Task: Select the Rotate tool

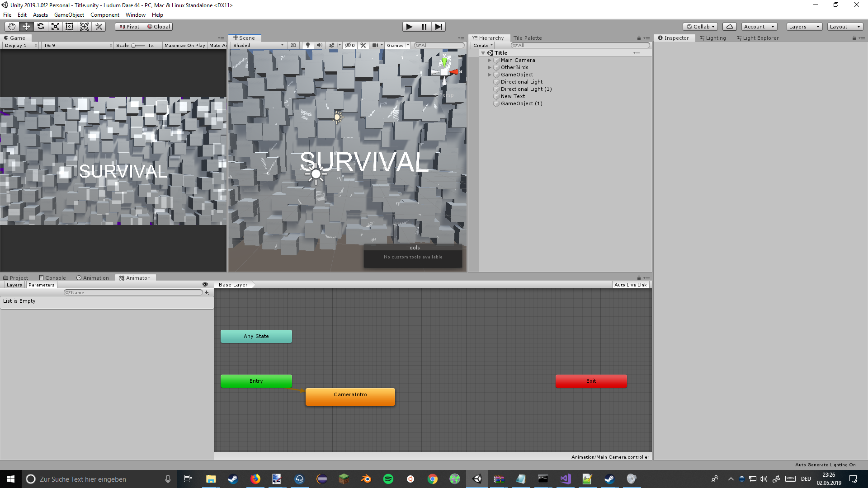Action: [41, 27]
